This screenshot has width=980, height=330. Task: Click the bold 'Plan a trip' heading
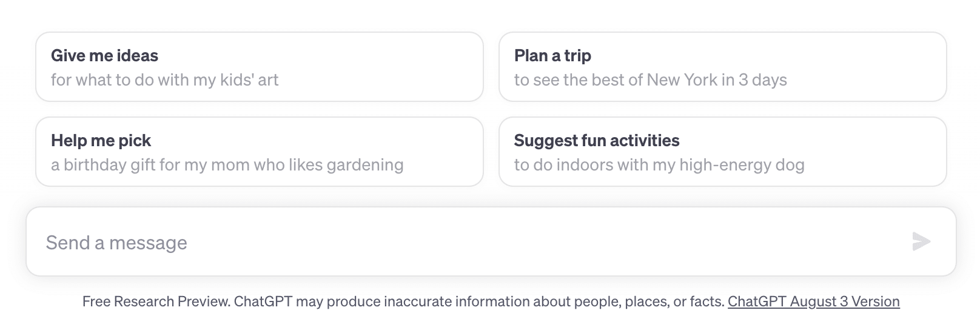[552, 56]
